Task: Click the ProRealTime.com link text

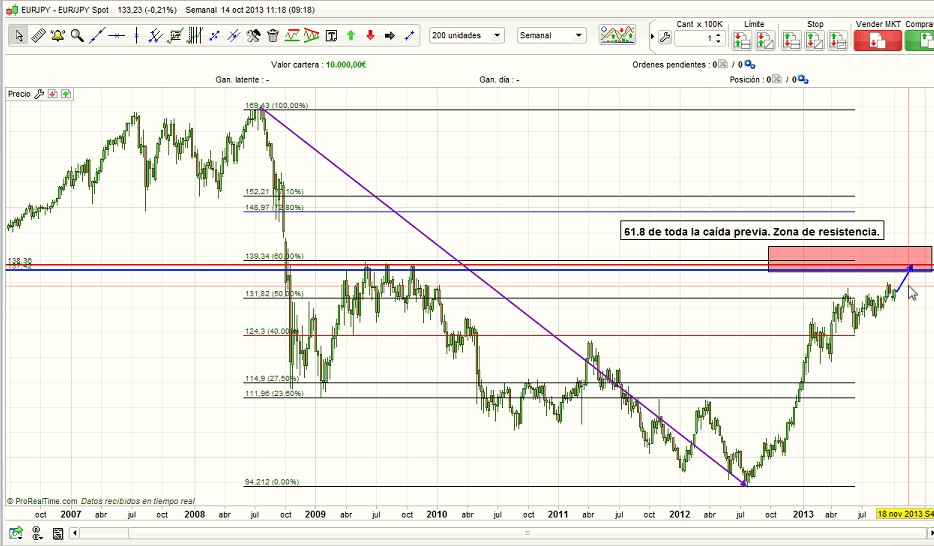Action: coord(46,501)
